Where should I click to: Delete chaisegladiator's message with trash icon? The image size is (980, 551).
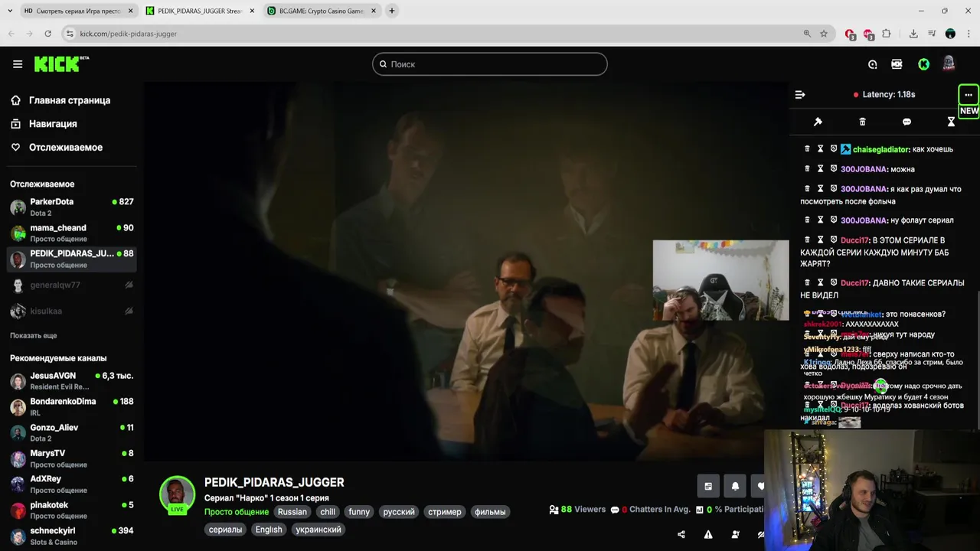click(807, 149)
